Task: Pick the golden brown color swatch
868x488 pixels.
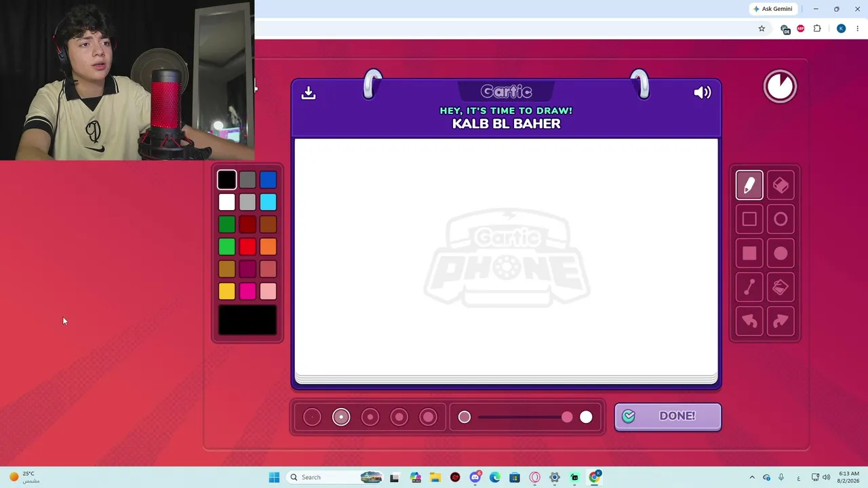Action: click(x=227, y=269)
